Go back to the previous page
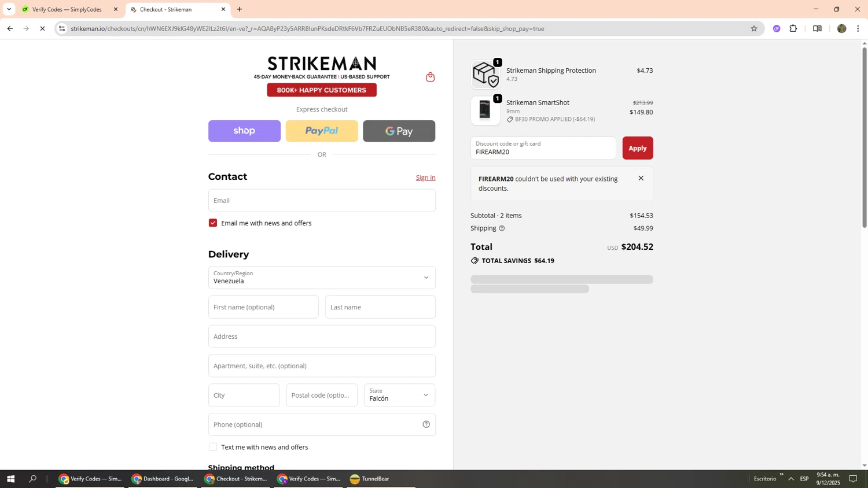 (x=10, y=28)
